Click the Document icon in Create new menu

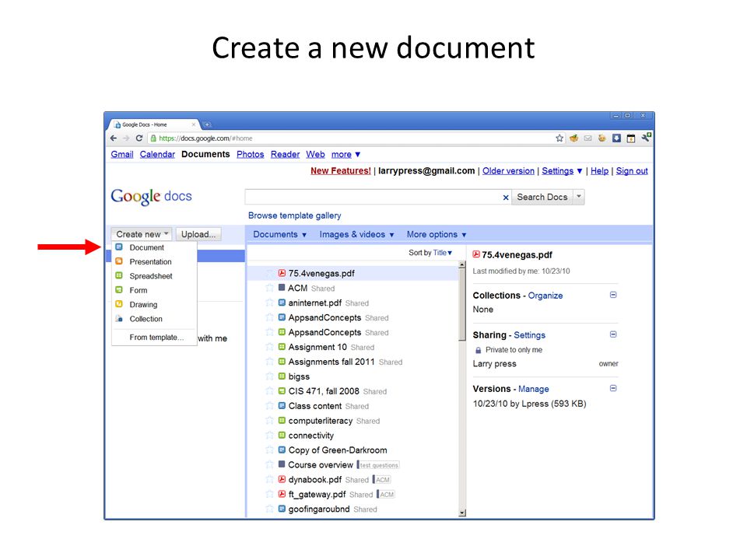coord(119,247)
